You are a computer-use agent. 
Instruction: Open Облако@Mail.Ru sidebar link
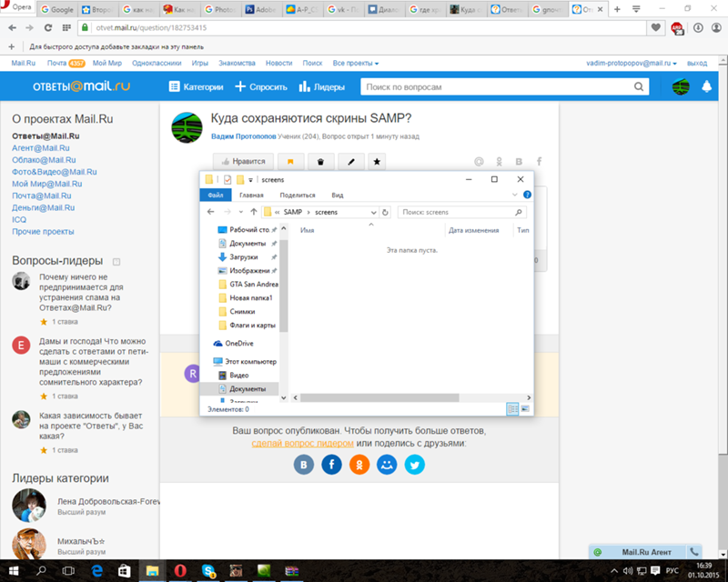click(44, 160)
